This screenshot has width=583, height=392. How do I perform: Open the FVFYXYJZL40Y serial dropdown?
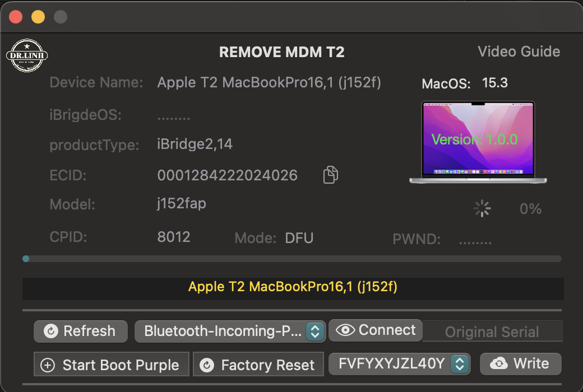click(x=400, y=364)
